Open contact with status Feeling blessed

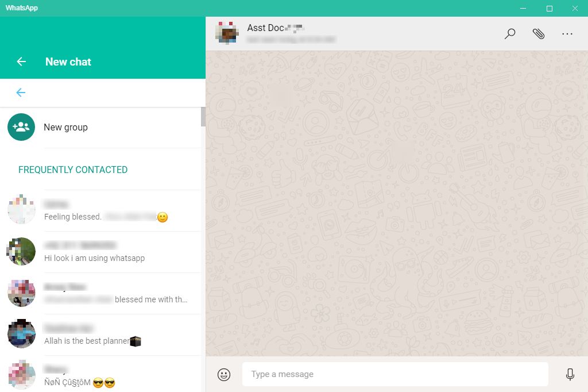(x=100, y=210)
